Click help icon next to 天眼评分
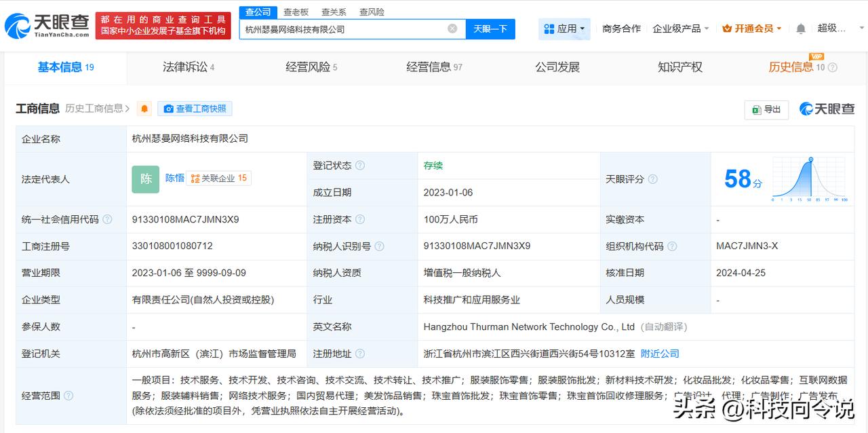 pos(652,179)
